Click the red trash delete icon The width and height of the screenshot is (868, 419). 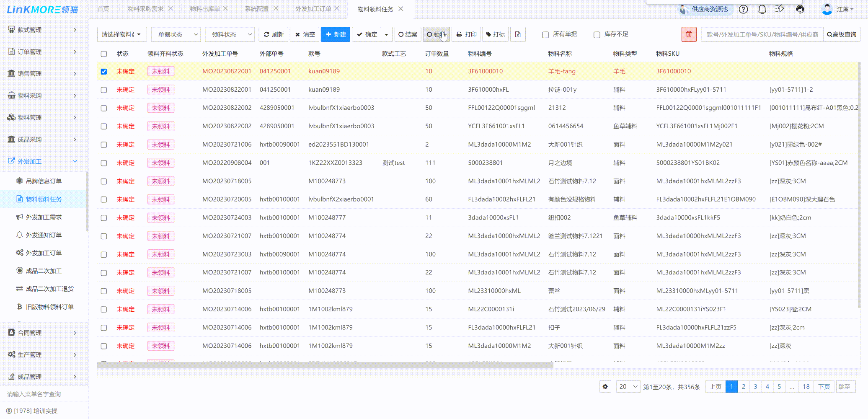pos(689,34)
